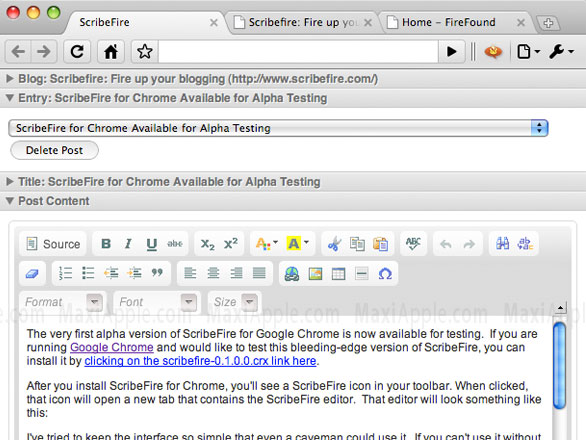Close 'Scribefire: Fire up you' tab
Viewport: 586px width, 440px height.
pyautogui.click(x=368, y=23)
